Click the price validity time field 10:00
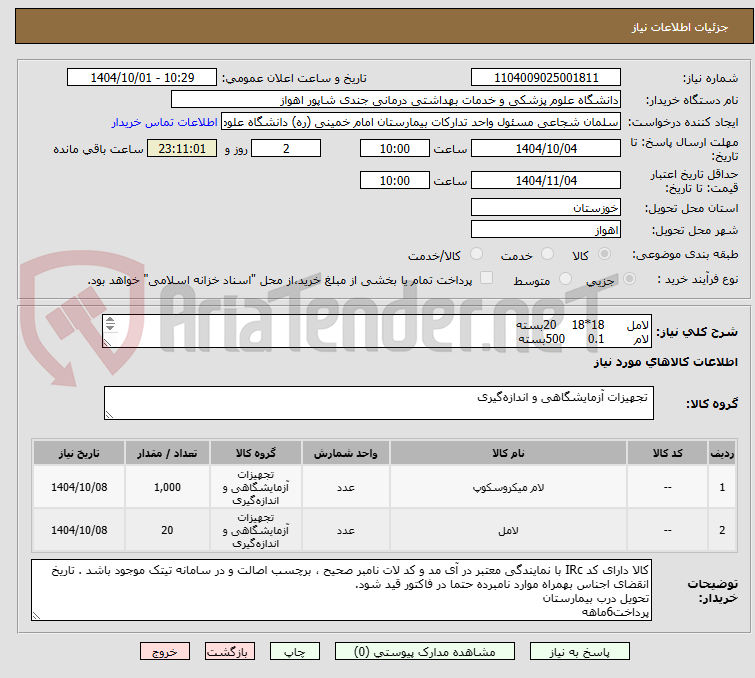Image resolution: width=755 pixels, height=678 pixels. point(394,181)
